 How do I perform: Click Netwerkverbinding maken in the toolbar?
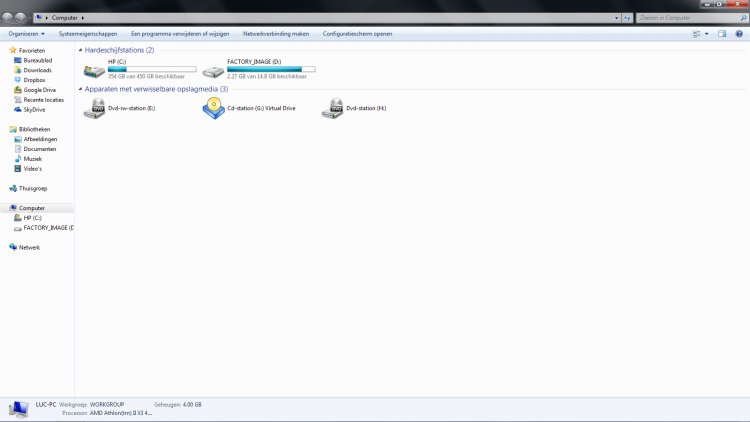(276, 34)
